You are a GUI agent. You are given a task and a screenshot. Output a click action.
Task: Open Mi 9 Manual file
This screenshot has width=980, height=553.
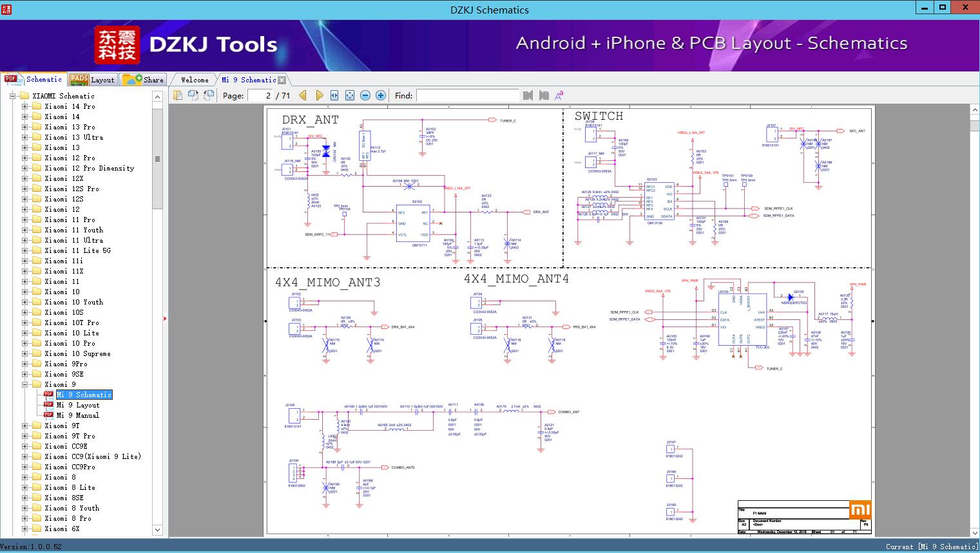[77, 415]
